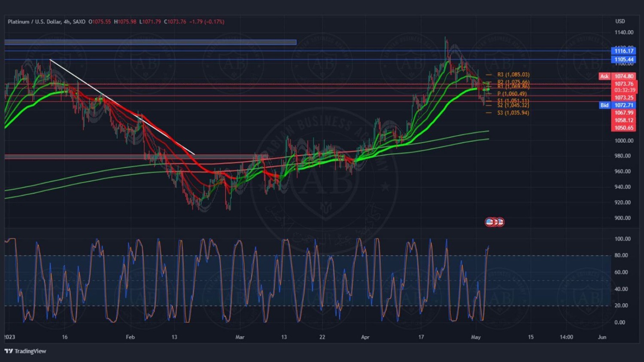The width and height of the screenshot is (644, 362).
Task: Click the 1050.65 price label
Action: 623,128
